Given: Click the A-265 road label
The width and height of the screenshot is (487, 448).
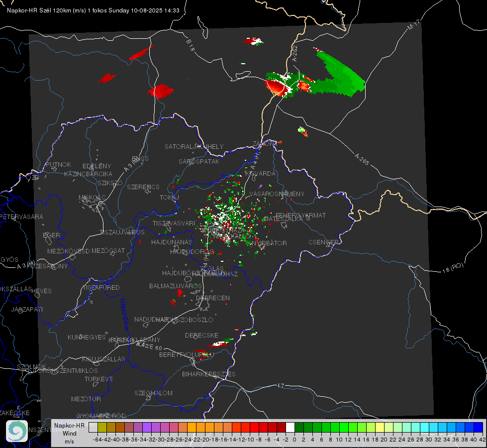Looking at the screenshot, I should point(362,159).
